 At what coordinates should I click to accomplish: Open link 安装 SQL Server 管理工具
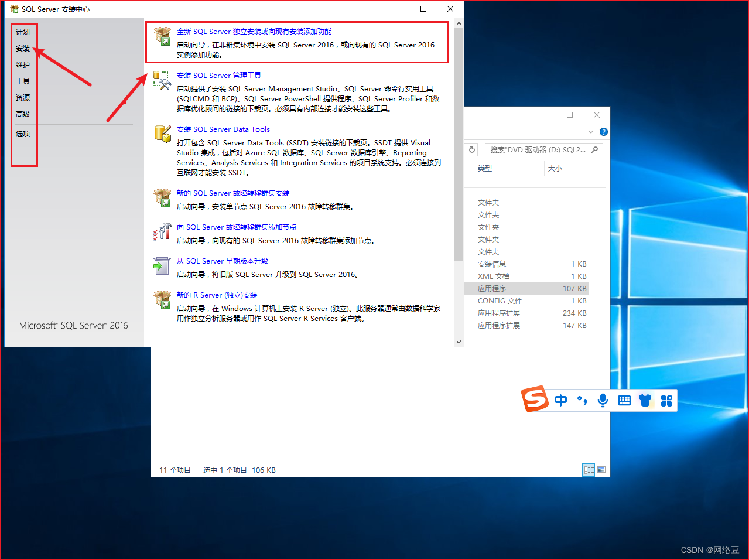[219, 76]
